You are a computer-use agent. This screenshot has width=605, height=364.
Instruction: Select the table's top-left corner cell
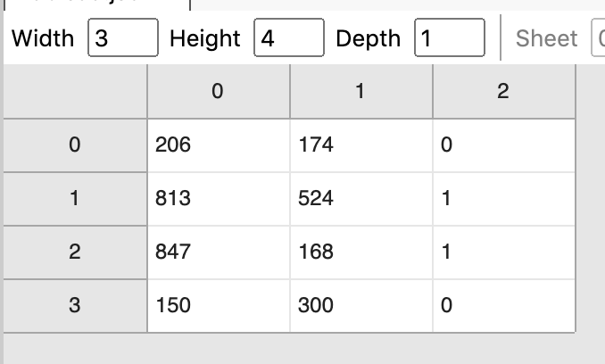pyautogui.click(x=75, y=91)
